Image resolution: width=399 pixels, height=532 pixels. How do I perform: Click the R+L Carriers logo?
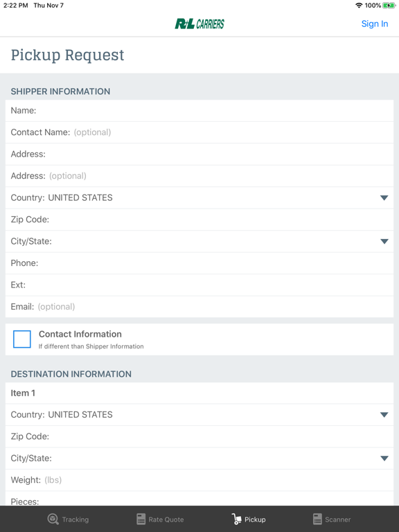click(x=199, y=24)
